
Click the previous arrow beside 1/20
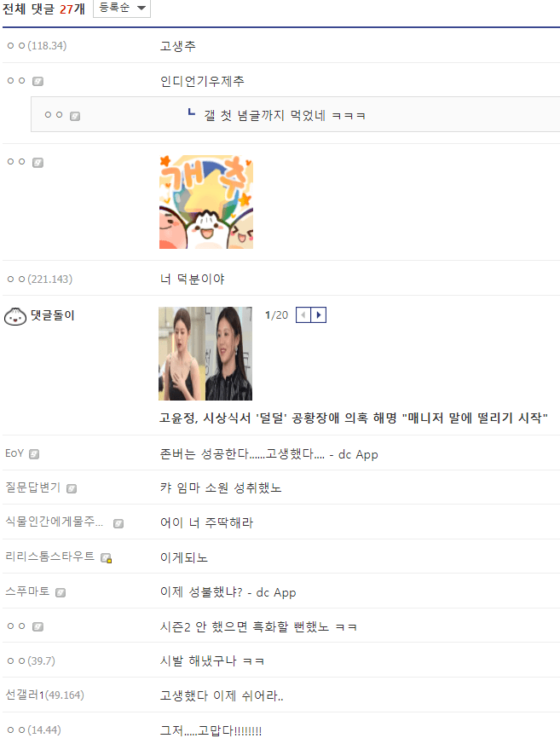point(303,315)
